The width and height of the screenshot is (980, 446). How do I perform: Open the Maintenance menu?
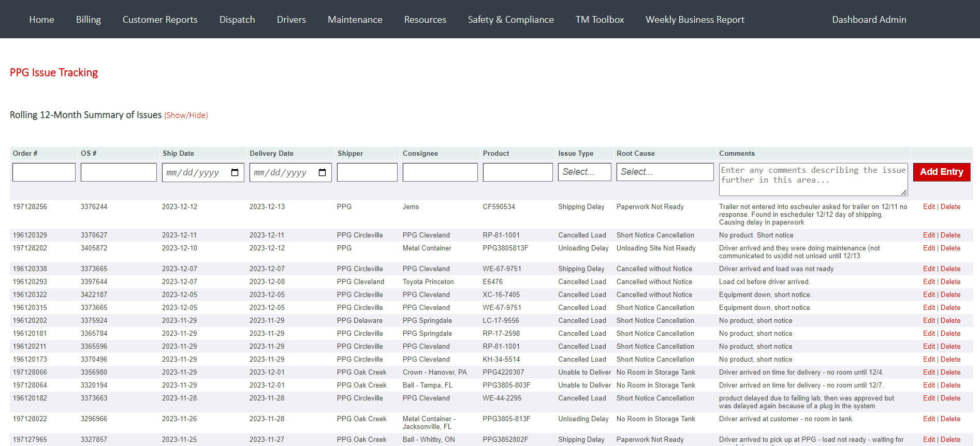(355, 20)
